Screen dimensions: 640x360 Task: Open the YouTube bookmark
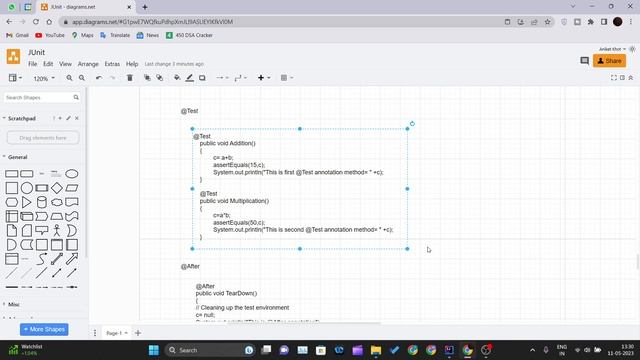tap(50, 35)
